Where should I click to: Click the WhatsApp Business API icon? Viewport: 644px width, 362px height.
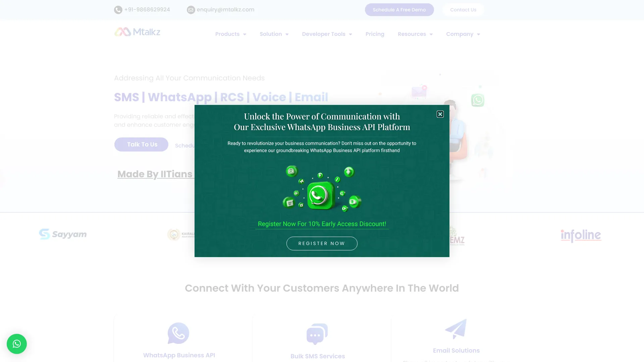click(x=179, y=333)
